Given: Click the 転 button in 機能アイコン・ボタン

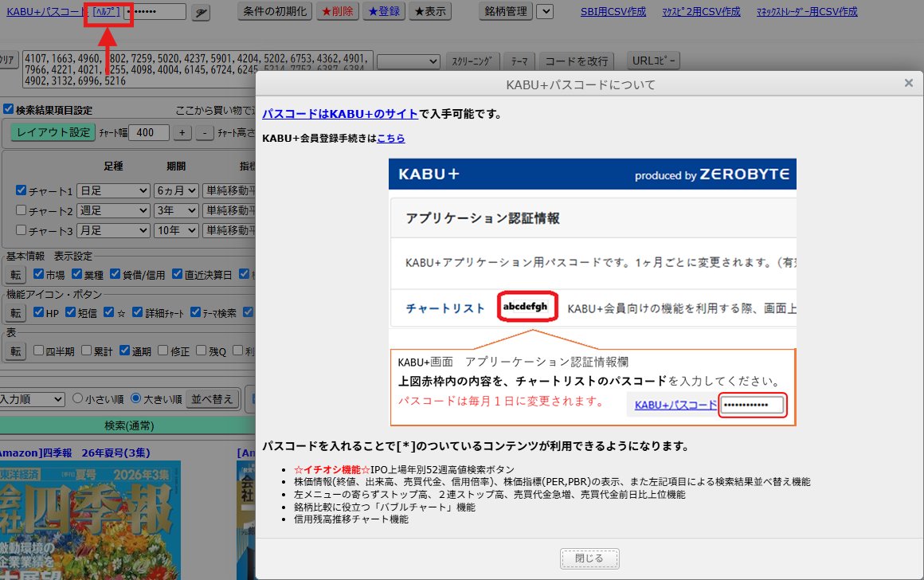Looking at the screenshot, I should (x=16, y=313).
